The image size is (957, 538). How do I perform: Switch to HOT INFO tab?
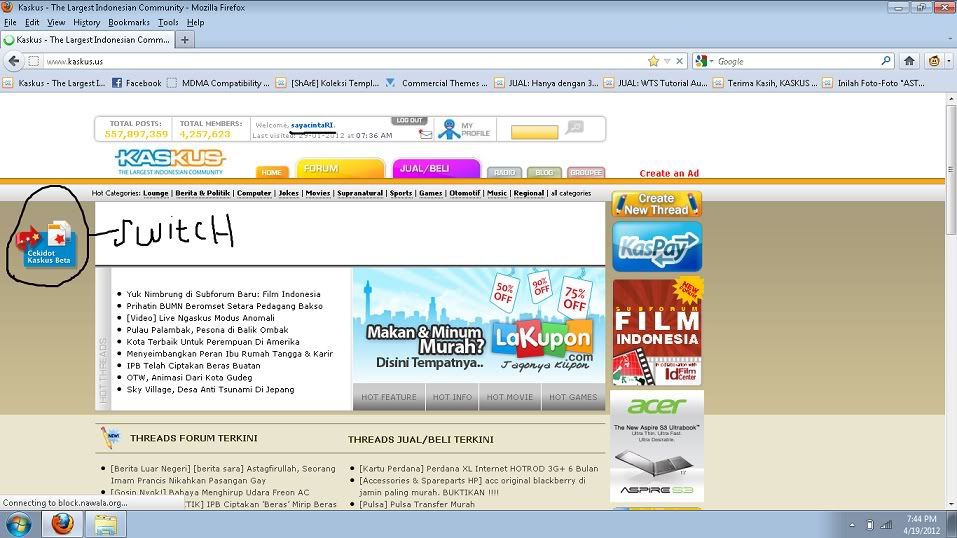452,397
